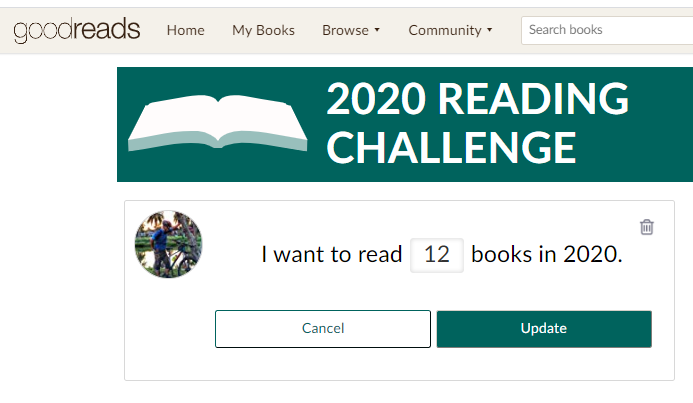The image size is (693, 403).
Task: Click the number of books input box
Action: pyautogui.click(x=437, y=254)
